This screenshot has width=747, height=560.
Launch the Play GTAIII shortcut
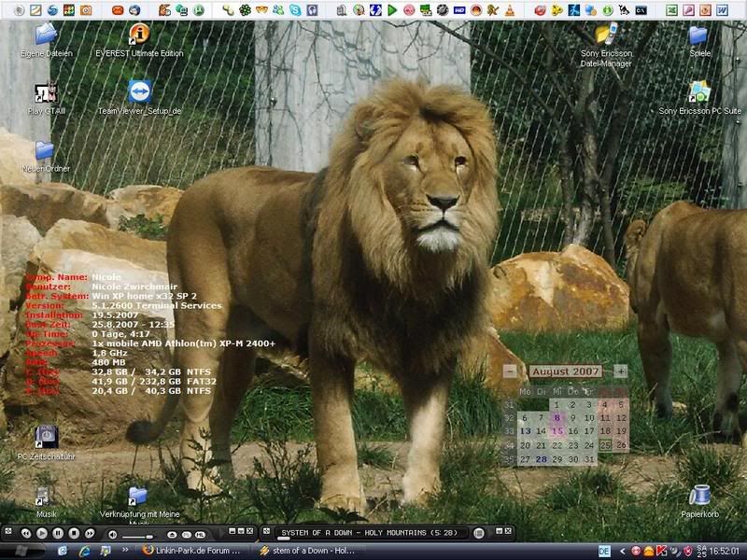(45, 92)
